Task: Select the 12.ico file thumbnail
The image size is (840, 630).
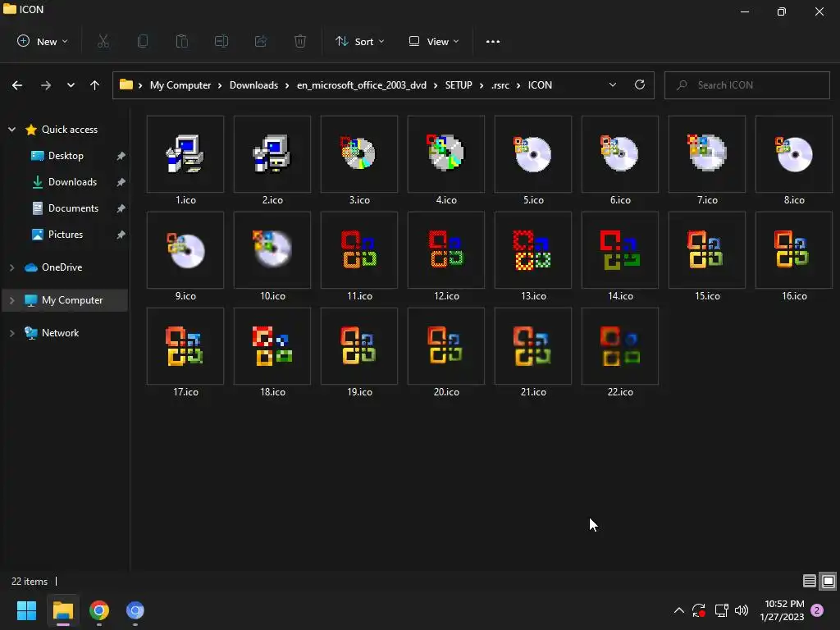Action: [x=445, y=250]
